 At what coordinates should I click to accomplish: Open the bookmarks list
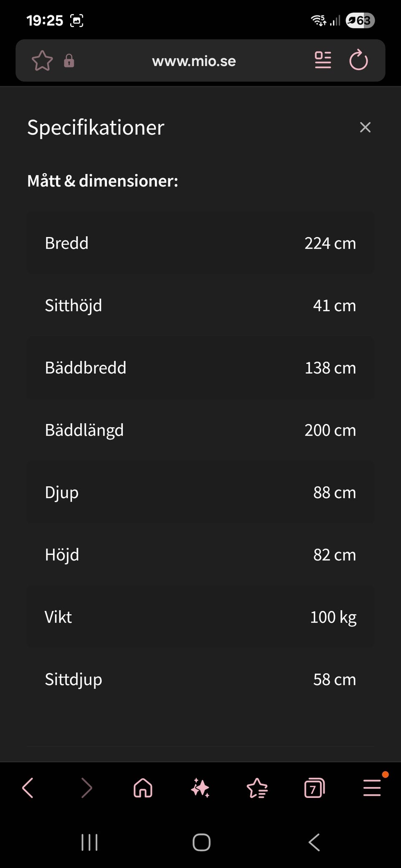tap(257, 788)
